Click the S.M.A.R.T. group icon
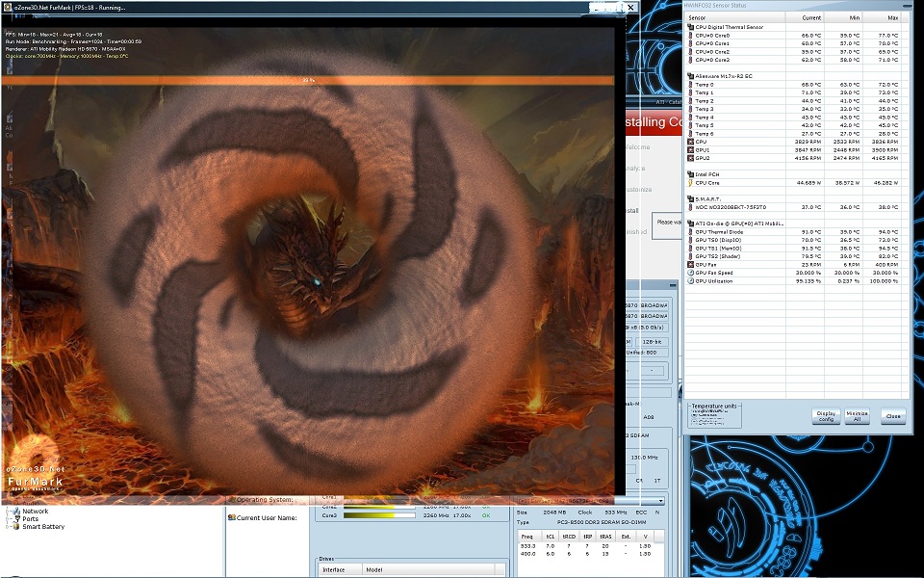This screenshot has width=924, height=578. pos(691,199)
